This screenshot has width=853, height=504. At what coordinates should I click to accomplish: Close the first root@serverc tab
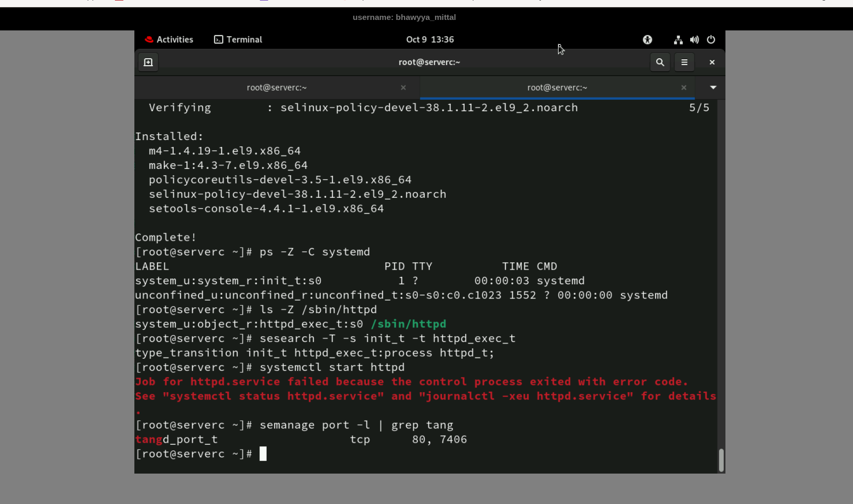point(403,88)
